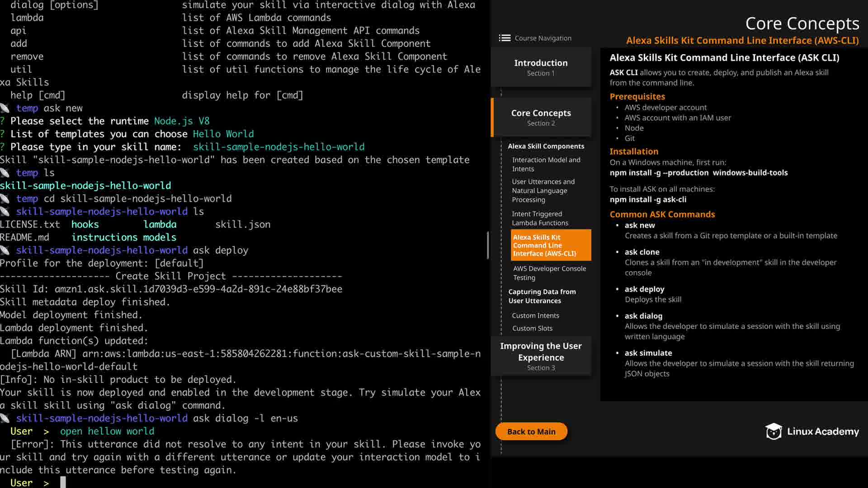The image size is (868, 488).
Task: Open the Custom Slots lesson
Action: coord(532,328)
